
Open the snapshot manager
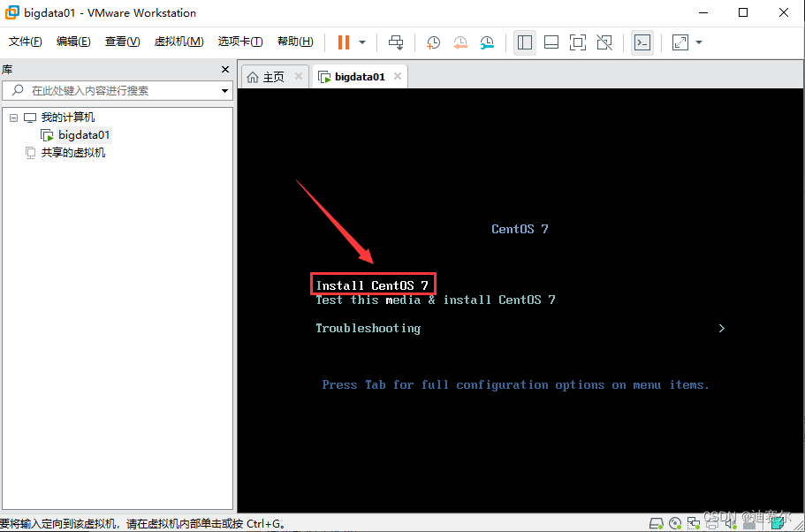pyautogui.click(x=487, y=42)
